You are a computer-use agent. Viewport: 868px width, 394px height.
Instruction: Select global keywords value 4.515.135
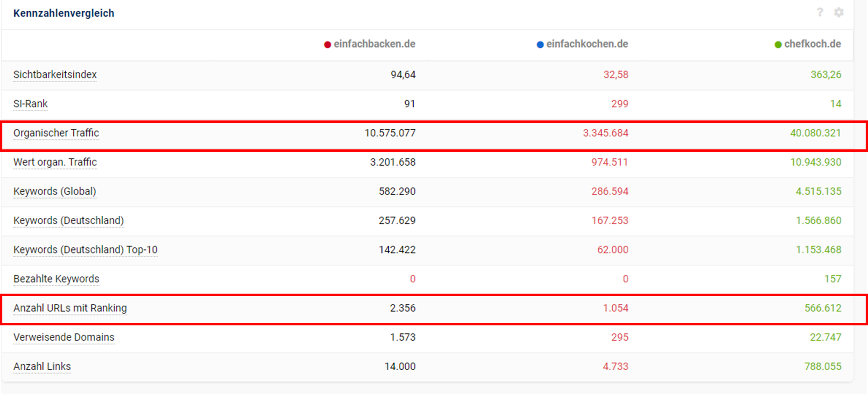pyautogui.click(x=819, y=191)
